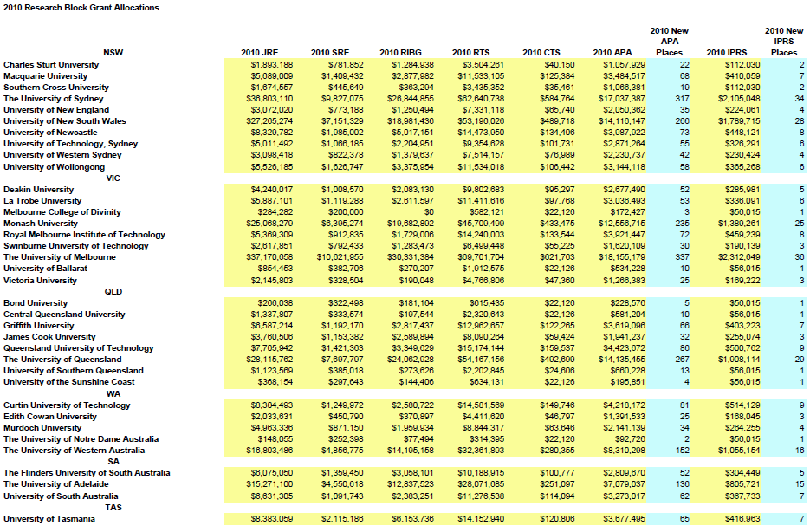This screenshot has height=532, width=810.
Task: Select 'Queensland University of Technology' row label
Action: pos(79,348)
